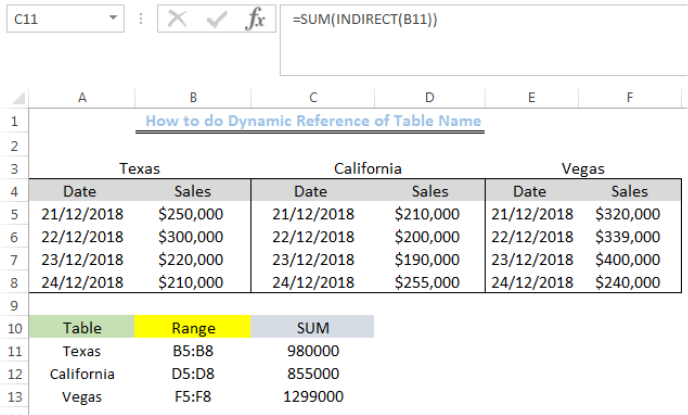Select row 10 header

point(14,328)
